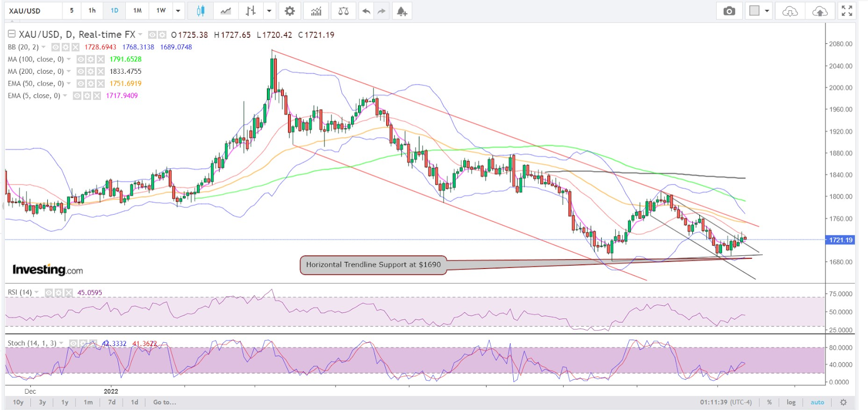
Task: Remove the EMA (50, close, 0) indicator
Action: coord(100,84)
